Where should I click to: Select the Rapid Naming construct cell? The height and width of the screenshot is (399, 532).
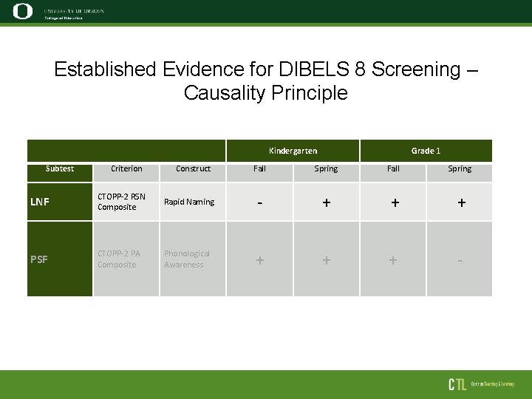(x=193, y=202)
